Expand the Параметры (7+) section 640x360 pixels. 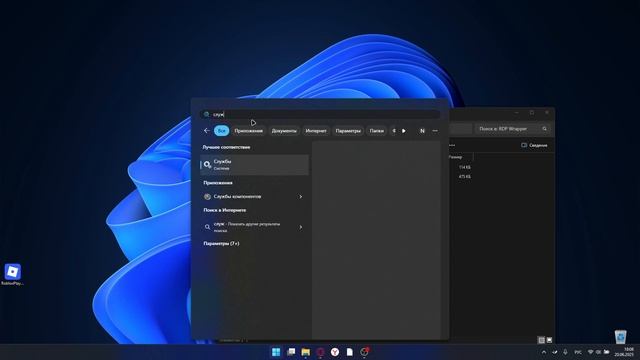click(x=221, y=244)
